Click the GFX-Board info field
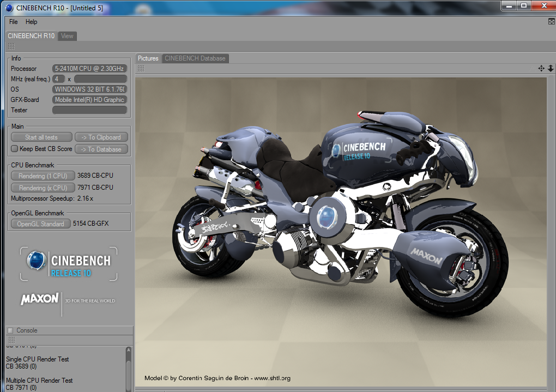 [x=90, y=100]
